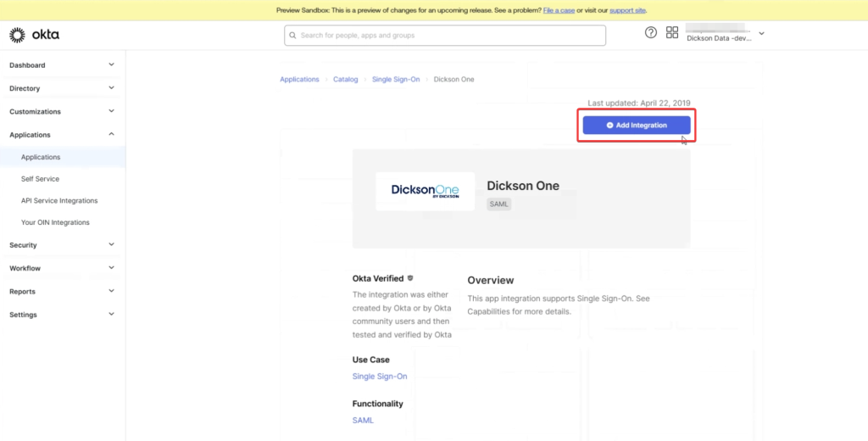Click the Dickson One logo thumbnail

426,191
